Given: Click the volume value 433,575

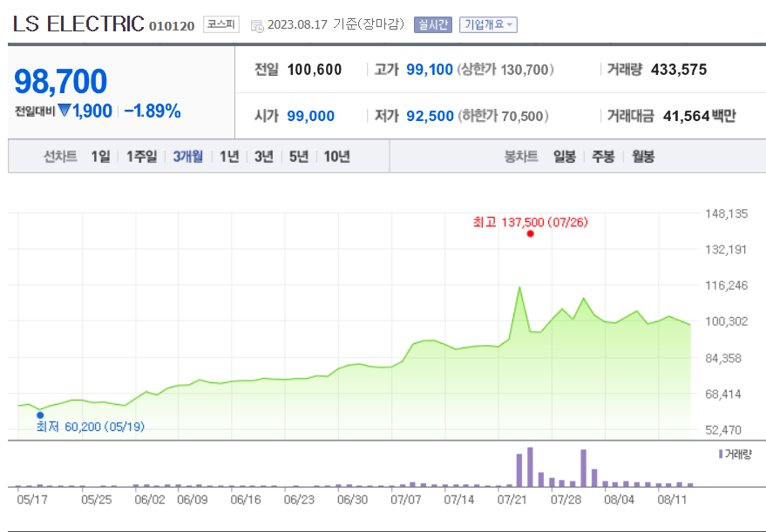Looking at the screenshot, I should pyautogui.click(x=679, y=70).
